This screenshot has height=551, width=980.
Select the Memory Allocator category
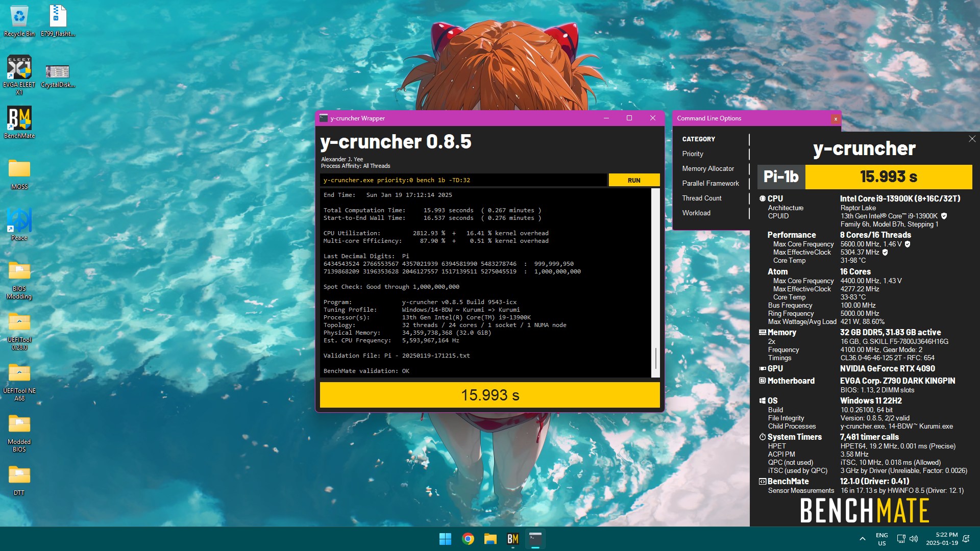pos(708,168)
